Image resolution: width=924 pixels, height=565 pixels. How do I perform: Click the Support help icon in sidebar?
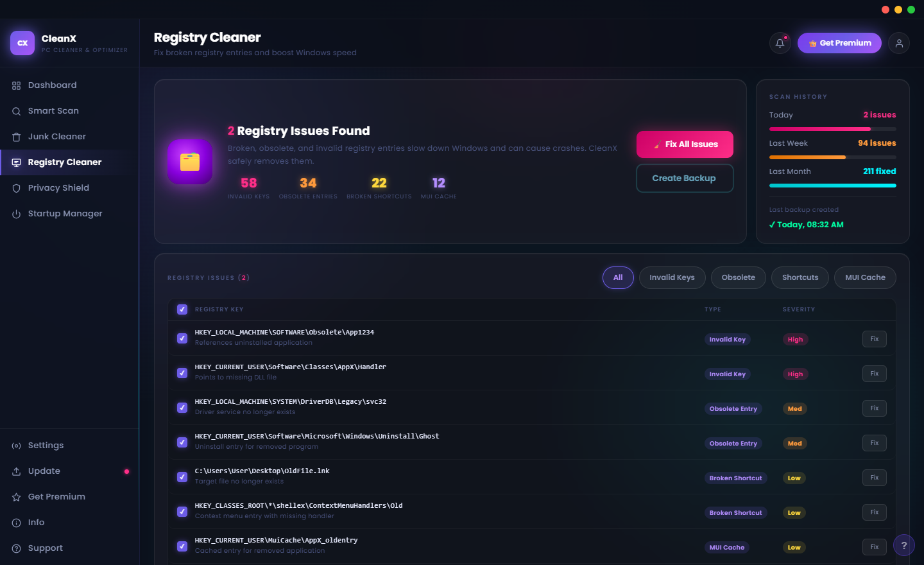[17, 548]
